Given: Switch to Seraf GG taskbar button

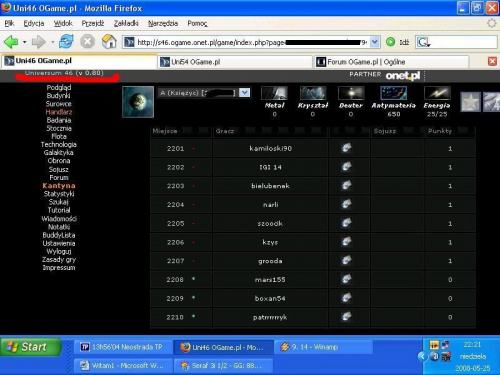Looking at the screenshot, I should [223, 366].
